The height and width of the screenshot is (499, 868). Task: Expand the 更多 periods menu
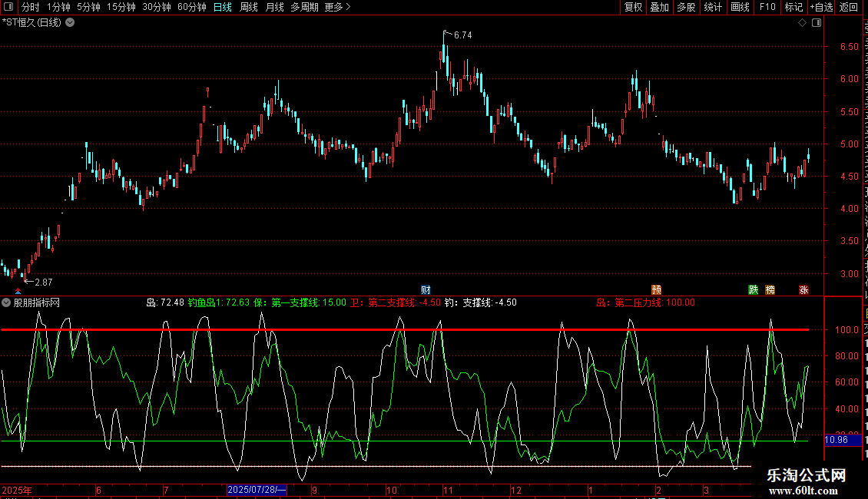click(x=337, y=7)
